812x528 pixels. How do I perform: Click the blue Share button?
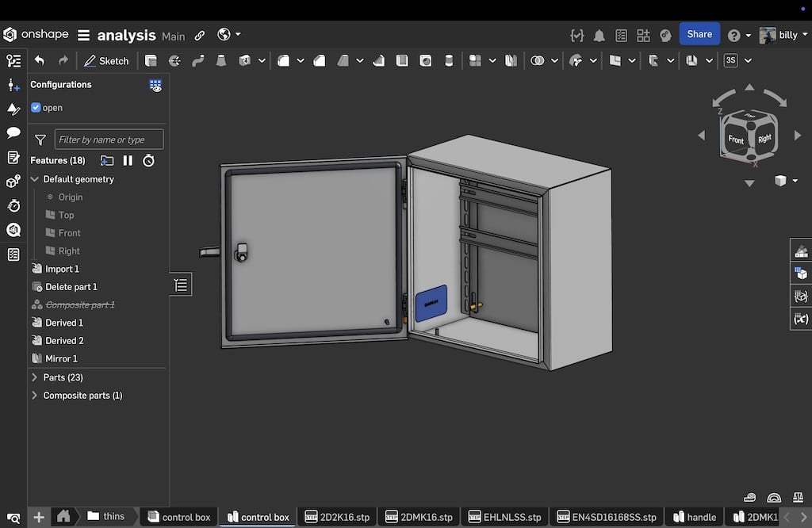(699, 34)
